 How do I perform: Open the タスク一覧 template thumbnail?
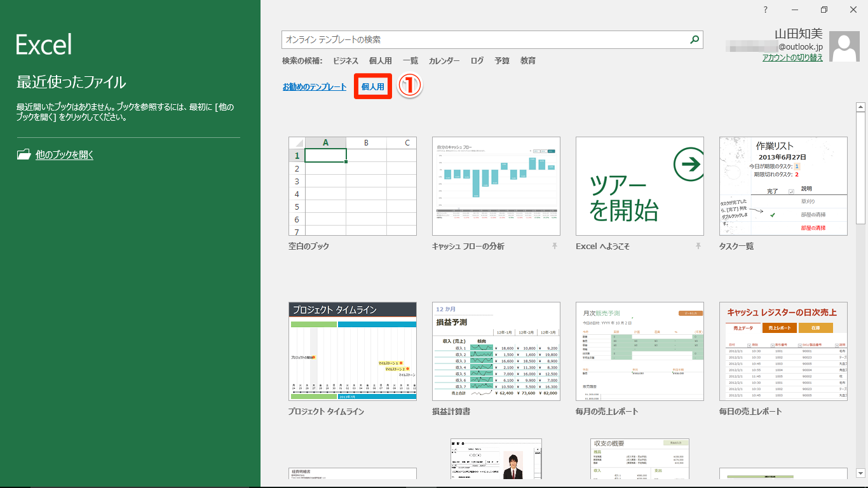click(783, 186)
